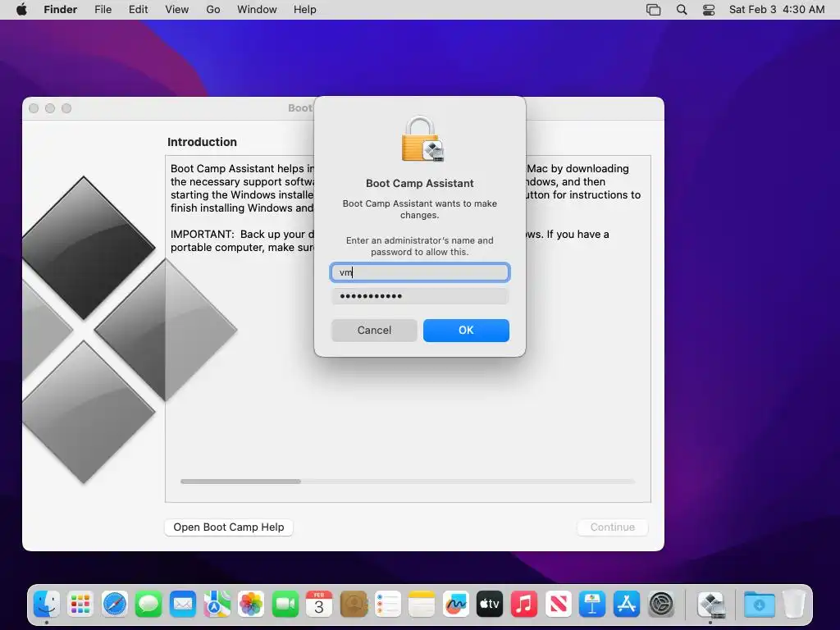
Task: Open Reminders in the Dock
Action: coord(387,605)
